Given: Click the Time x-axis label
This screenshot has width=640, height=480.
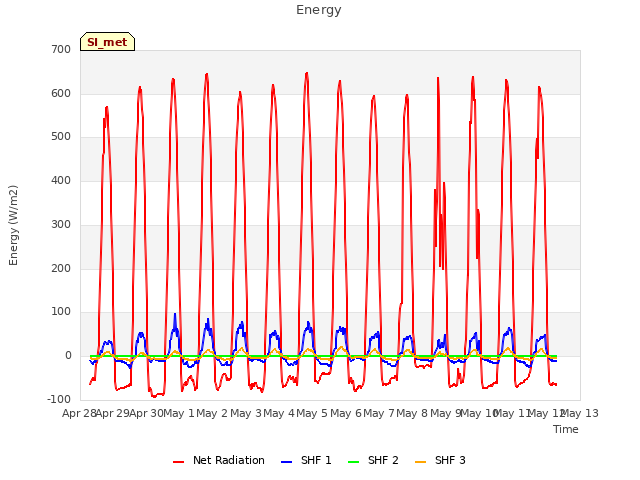Looking at the screenshot, I should (566, 429).
